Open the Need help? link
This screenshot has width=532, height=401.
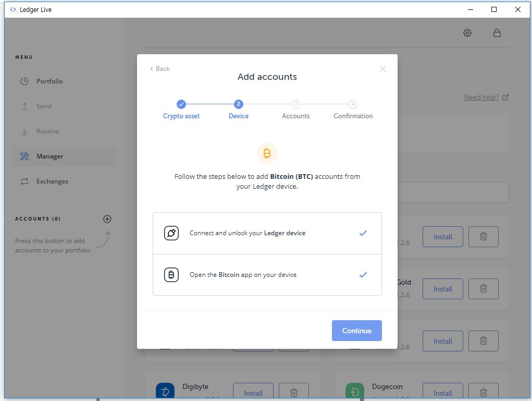[x=481, y=97]
